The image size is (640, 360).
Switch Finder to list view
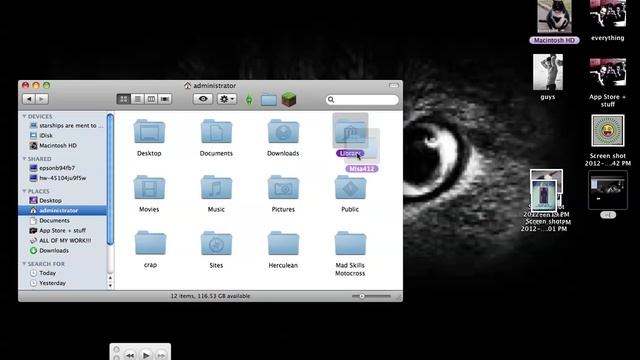138,99
